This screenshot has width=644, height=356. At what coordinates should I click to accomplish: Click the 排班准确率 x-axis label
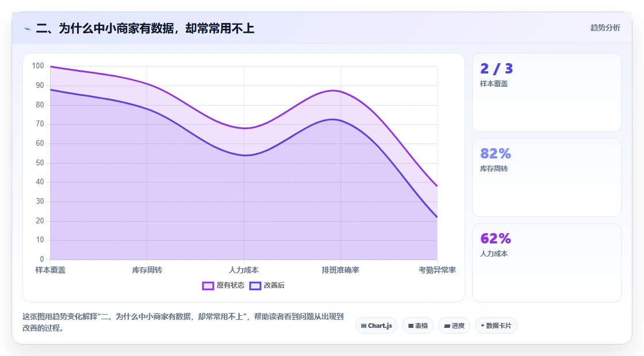click(340, 270)
